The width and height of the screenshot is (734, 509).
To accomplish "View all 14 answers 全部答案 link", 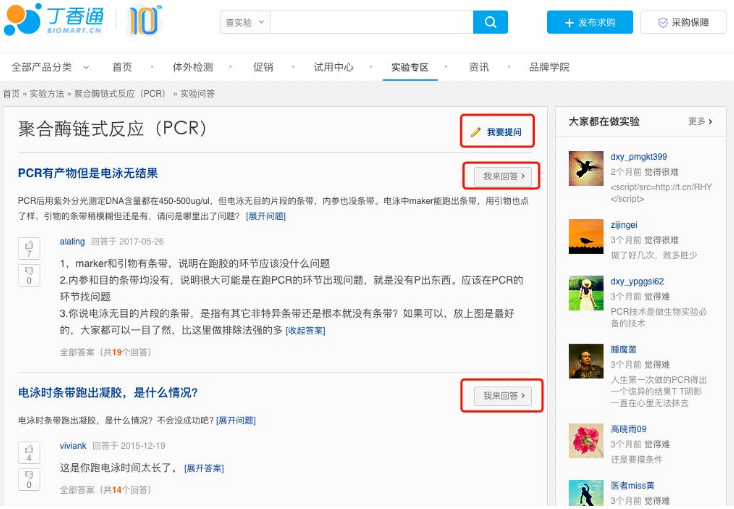I will click(x=105, y=490).
